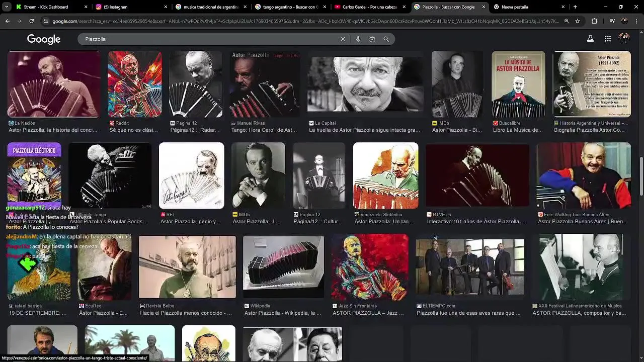The image size is (644, 362).
Task: Open ELTIEMPO.com 'Piazzolla fue una de esas aves' link
Action: [x=468, y=313]
